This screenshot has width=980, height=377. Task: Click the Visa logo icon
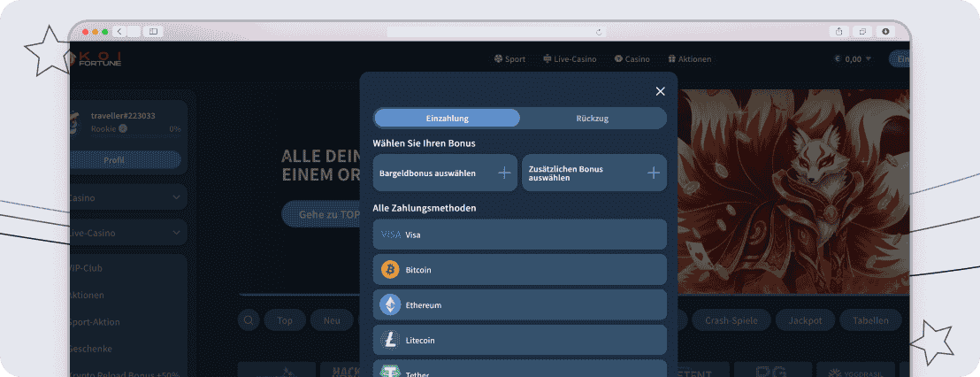pyautogui.click(x=391, y=235)
